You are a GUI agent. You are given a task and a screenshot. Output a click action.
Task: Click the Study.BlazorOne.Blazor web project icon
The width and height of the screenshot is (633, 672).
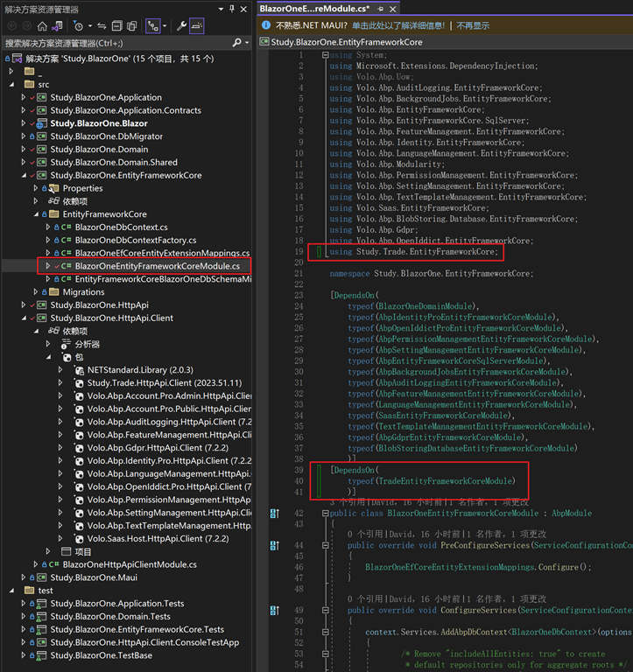42,124
